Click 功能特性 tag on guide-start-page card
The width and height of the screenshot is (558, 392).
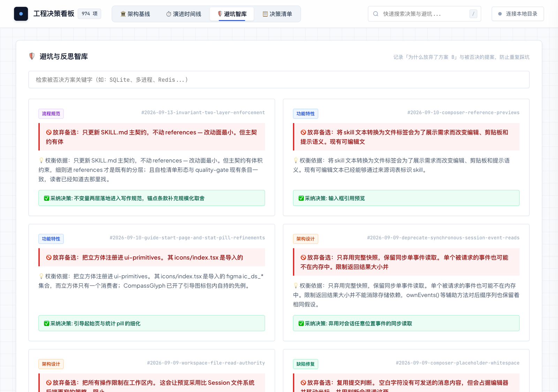(x=51, y=239)
